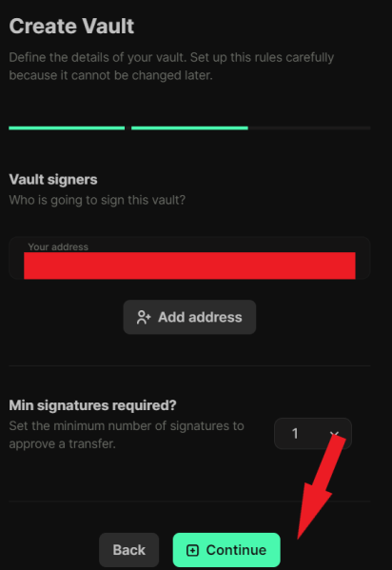
Task: Click the plus-square icon inside Continue
Action: pyautogui.click(x=192, y=550)
